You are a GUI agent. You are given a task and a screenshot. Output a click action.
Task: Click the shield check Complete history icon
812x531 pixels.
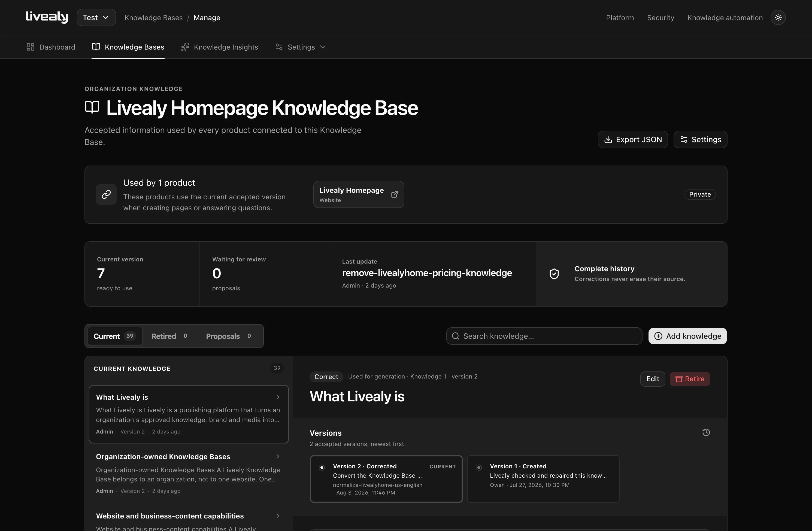click(x=554, y=274)
